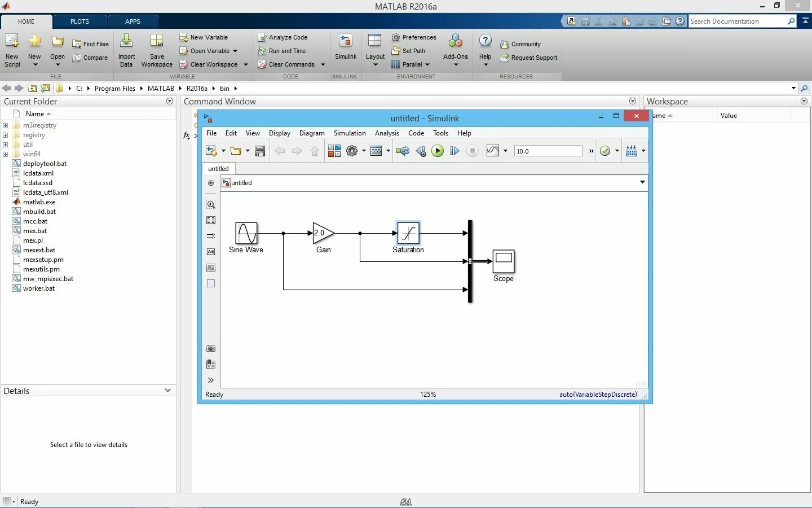Select the untitled model tab
812x508 pixels.
click(218, 169)
